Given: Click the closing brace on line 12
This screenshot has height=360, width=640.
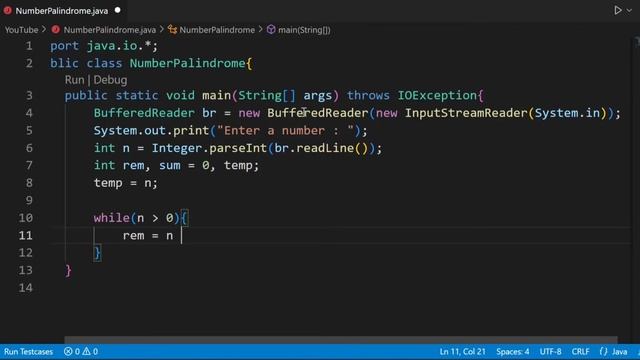Looking at the screenshot, I should [97, 253].
